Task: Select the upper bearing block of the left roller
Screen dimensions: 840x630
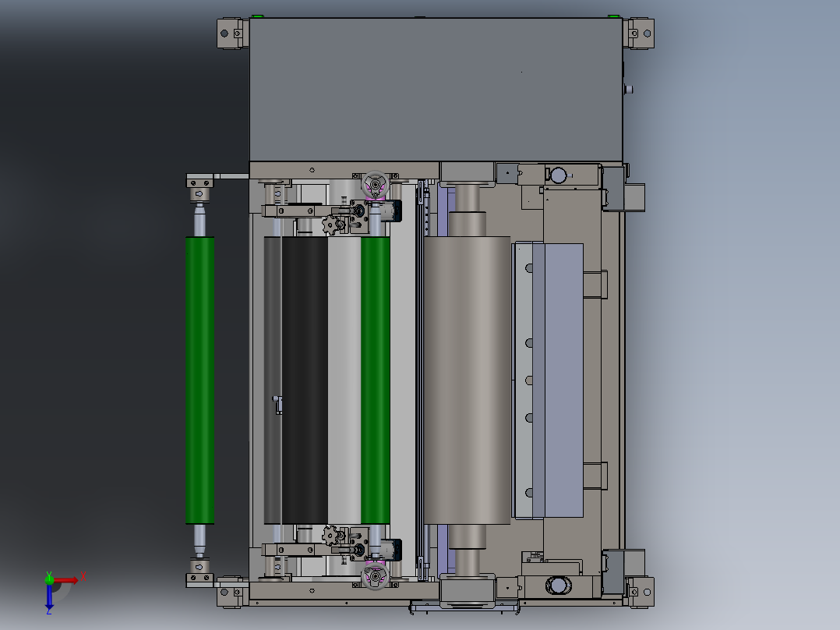Action: coord(199,188)
